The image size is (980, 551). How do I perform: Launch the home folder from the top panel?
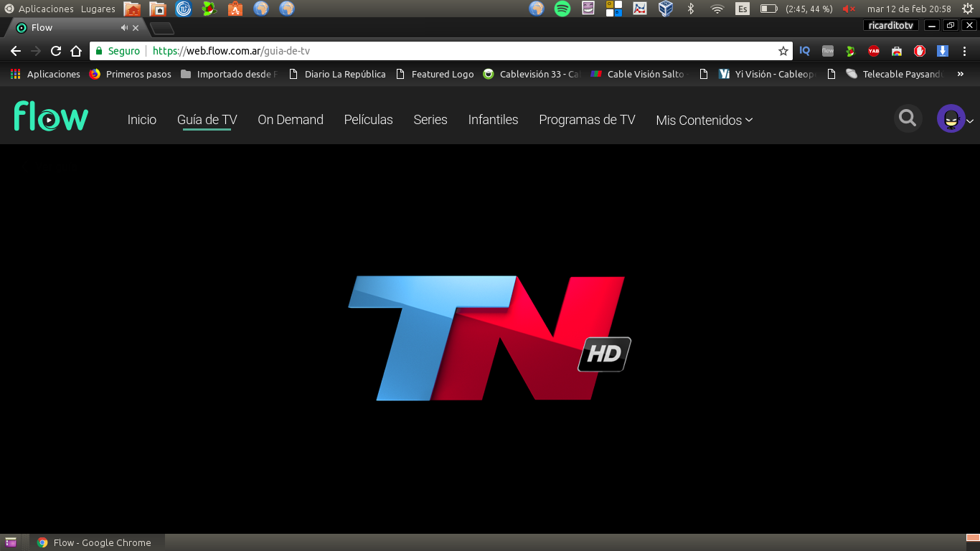point(132,9)
